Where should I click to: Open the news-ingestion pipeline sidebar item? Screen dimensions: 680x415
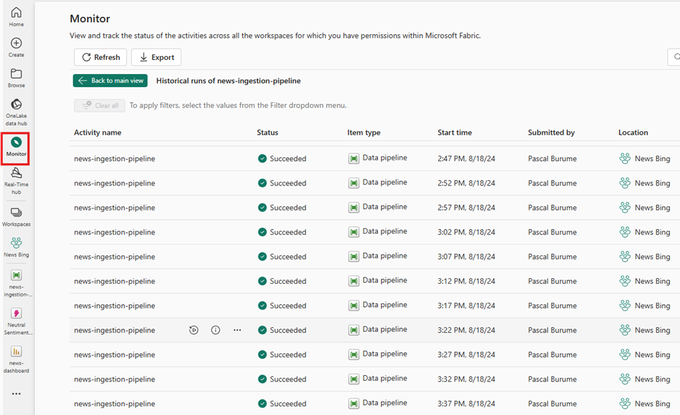coord(16,283)
